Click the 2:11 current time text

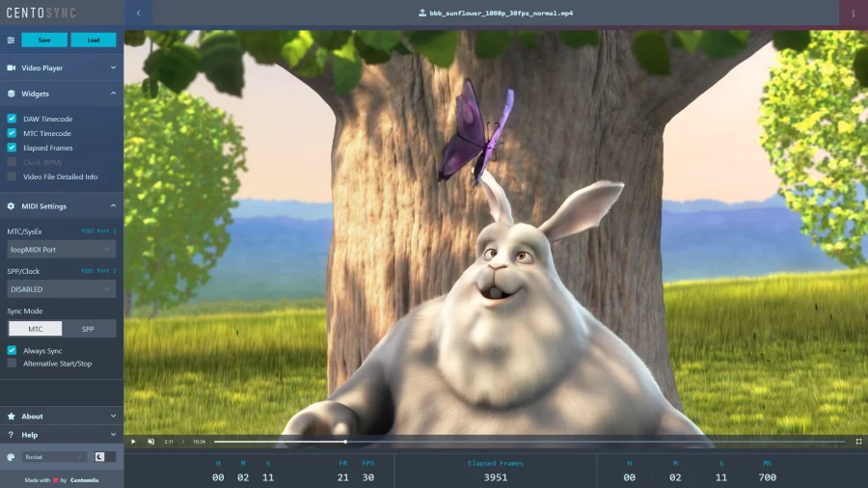pos(169,442)
